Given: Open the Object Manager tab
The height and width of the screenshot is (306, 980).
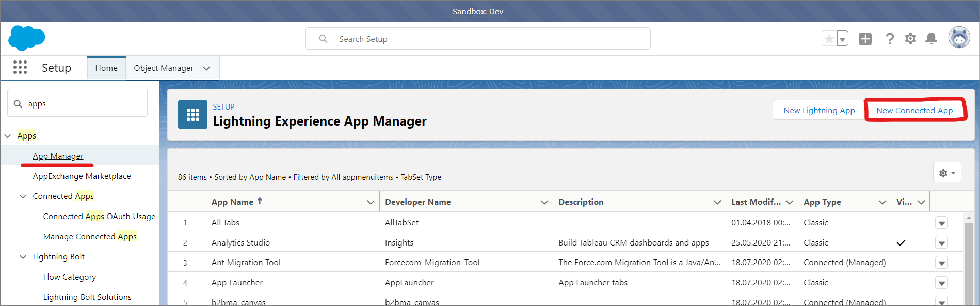Looking at the screenshot, I should (x=164, y=68).
